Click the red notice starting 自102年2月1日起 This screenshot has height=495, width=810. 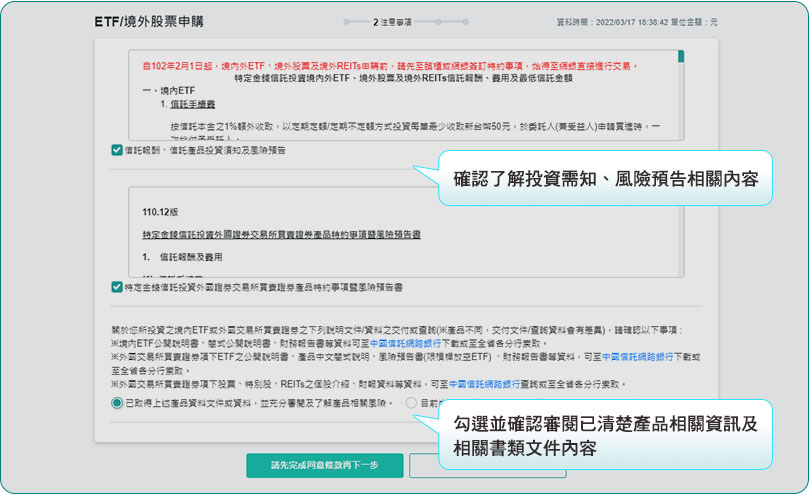(390, 66)
